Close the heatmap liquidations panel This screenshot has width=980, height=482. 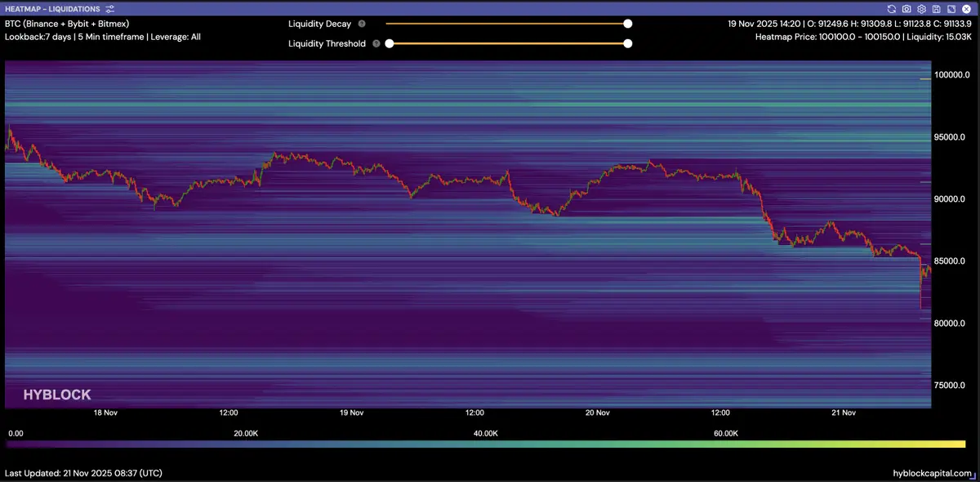coord(965,9)
